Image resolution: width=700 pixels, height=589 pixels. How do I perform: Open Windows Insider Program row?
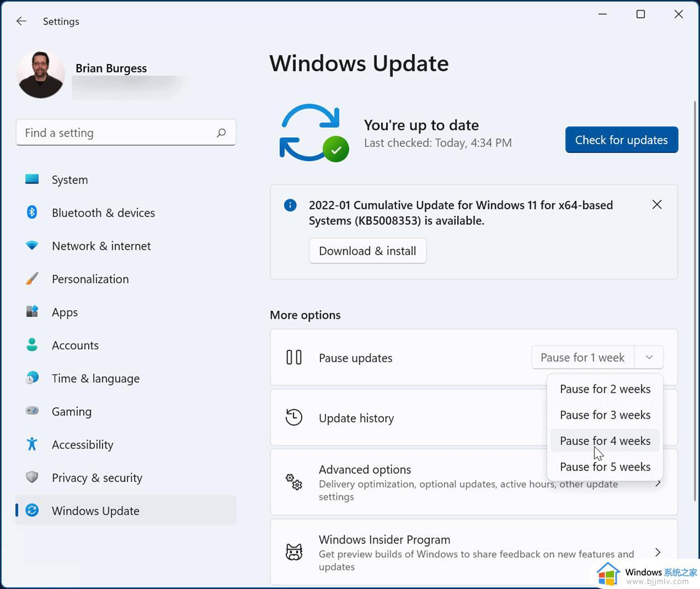tap(474, 552)
